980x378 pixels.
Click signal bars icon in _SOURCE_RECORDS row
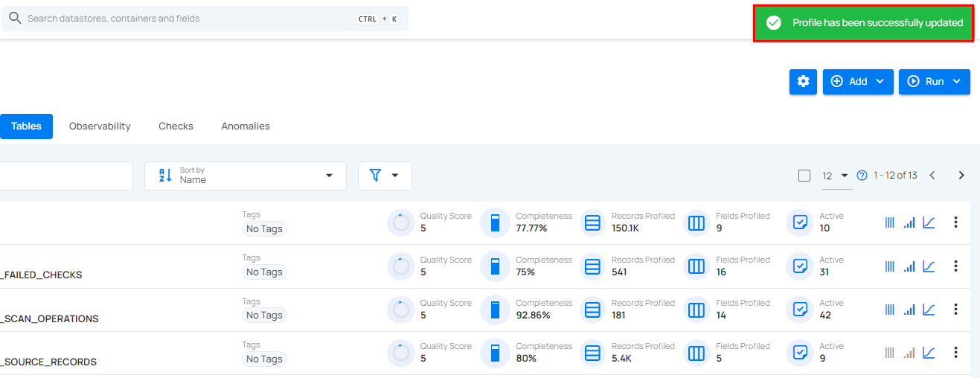[x=909, y=353]
